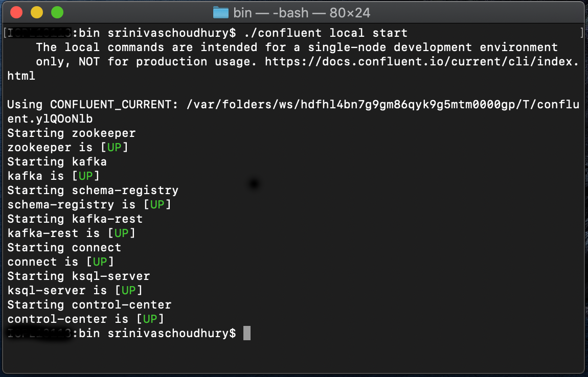The height and width of the screenshot is (377, 588).
Task: Select the connect UP status text
Action: tap(100, 262)
